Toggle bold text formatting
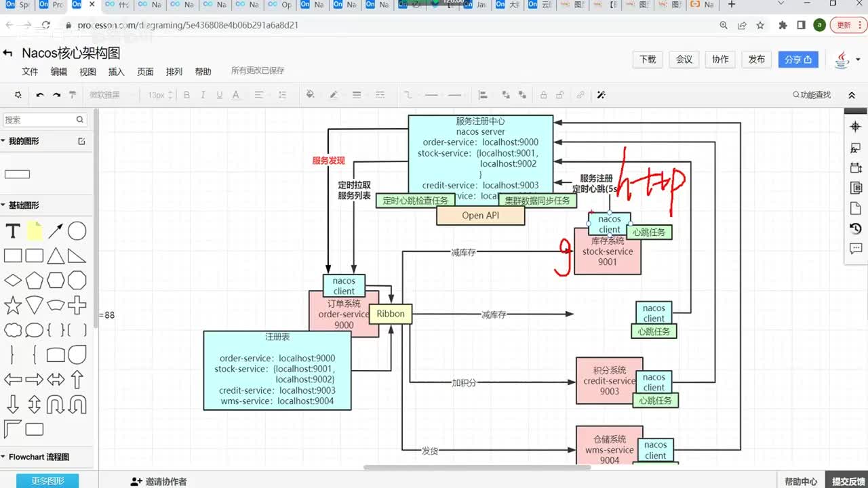Viewport: 868px width, 488px height. click(186, 95)
